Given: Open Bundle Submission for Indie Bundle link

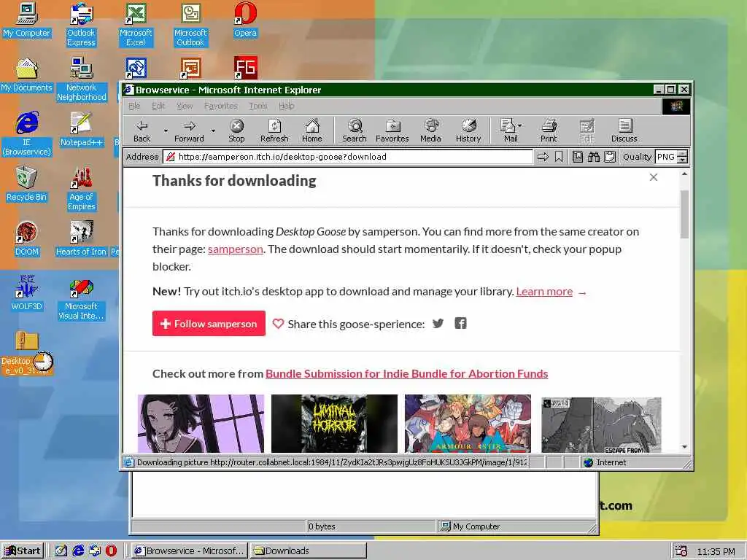Looking at the screenshot, I should (406, 374).
